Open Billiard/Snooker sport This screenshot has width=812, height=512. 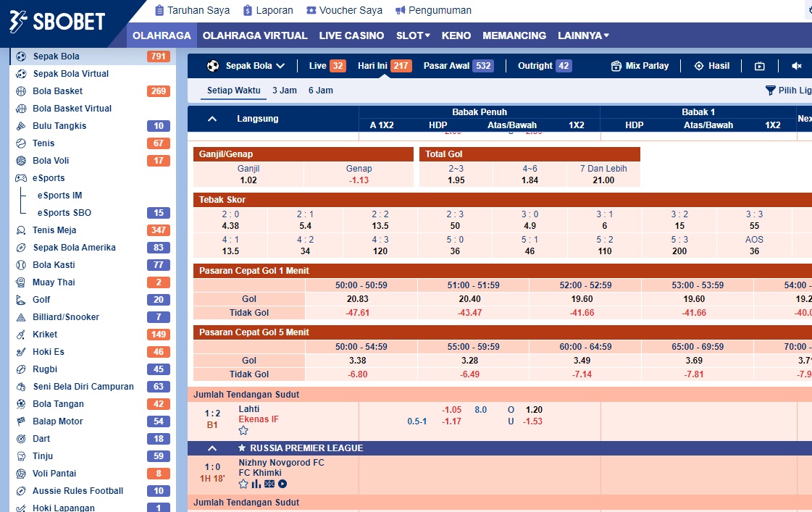pyautogui.click(x=93, y=316)
